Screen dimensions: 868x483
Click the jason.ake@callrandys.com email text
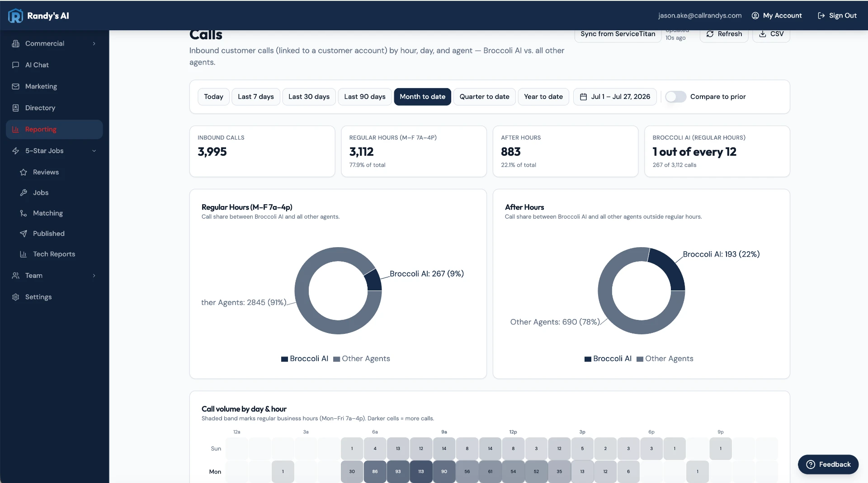(x=700, y=15)
